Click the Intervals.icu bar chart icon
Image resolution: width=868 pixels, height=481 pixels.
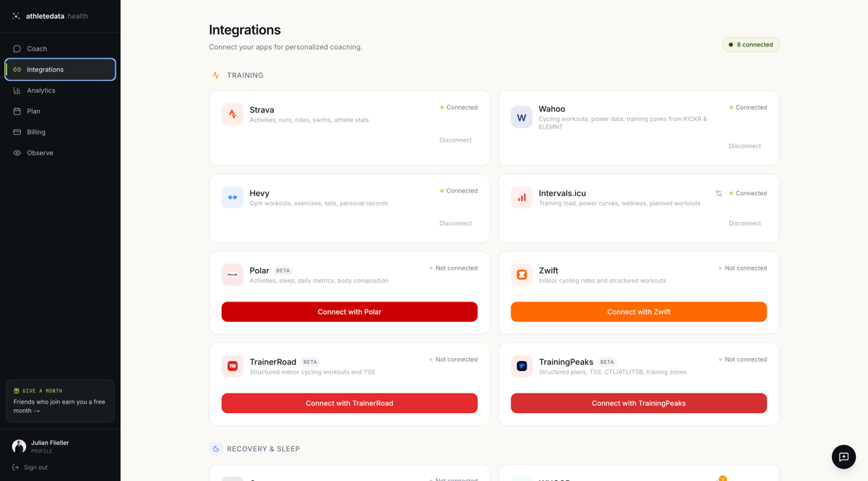tap(522, 197)
